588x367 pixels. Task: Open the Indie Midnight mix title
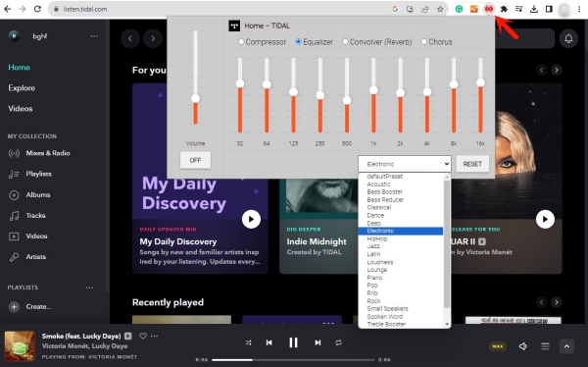[317, 241]
